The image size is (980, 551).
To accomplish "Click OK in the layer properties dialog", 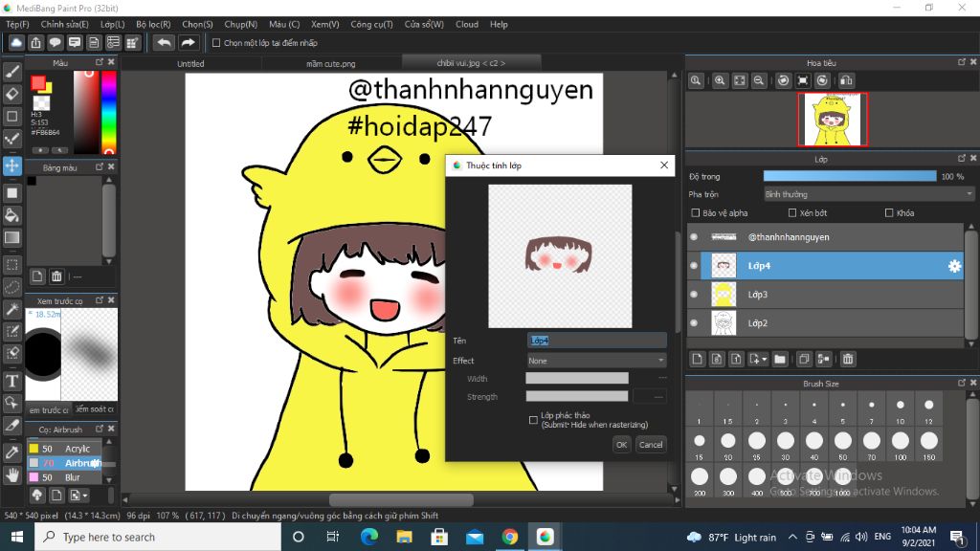I will pos(621,445).
